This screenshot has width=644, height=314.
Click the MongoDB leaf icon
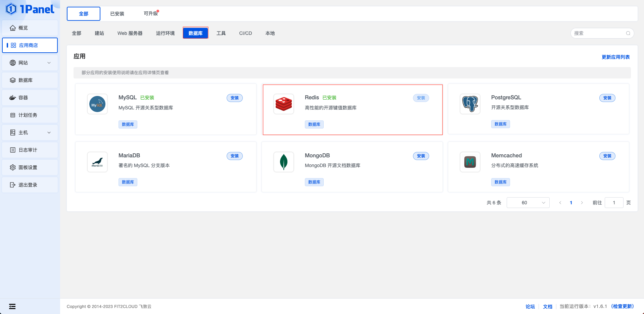click(x=284, y=162)
